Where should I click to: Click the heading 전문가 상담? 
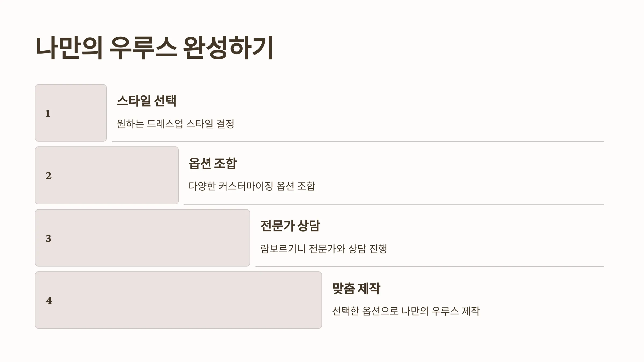pyautogui.click(x=290, y=226)
